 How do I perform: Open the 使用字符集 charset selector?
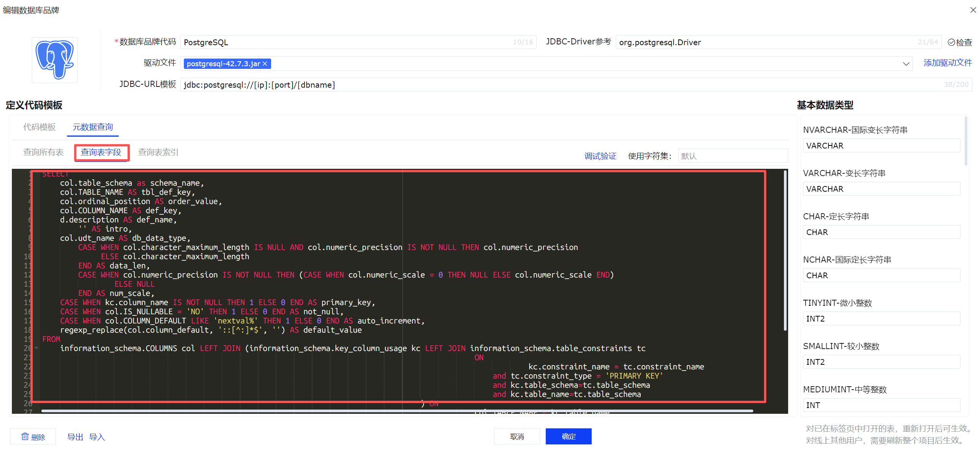[x=732, y=156]
